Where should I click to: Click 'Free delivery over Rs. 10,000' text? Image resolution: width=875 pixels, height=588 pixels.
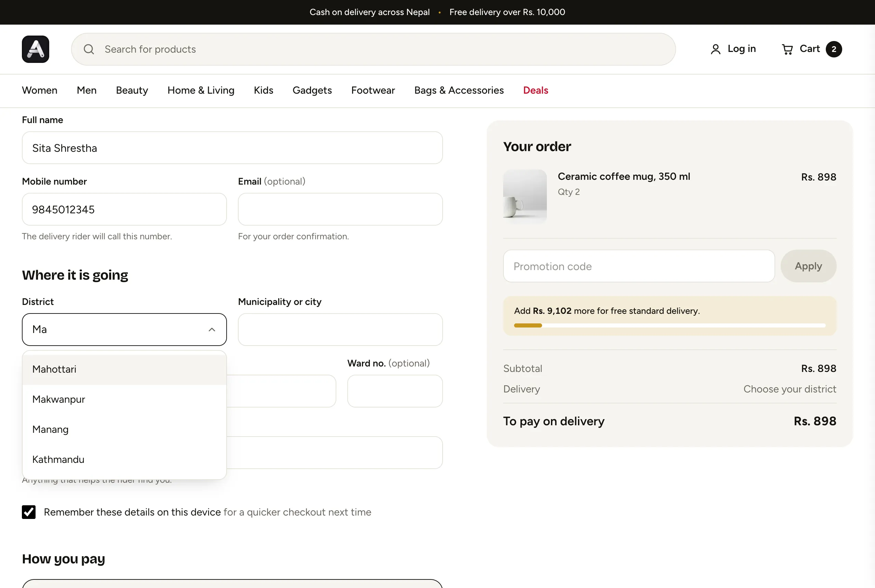[x=507, y=12]
